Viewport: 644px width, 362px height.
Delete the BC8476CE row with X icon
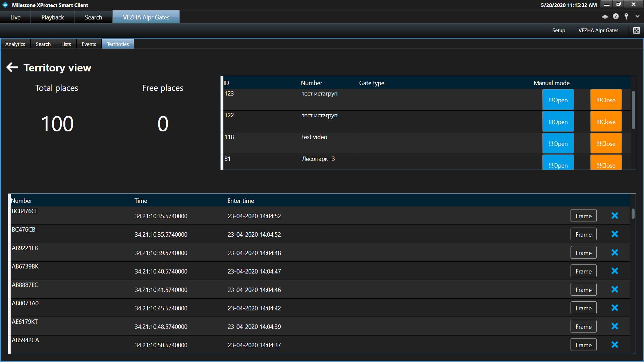coord(614,216)
